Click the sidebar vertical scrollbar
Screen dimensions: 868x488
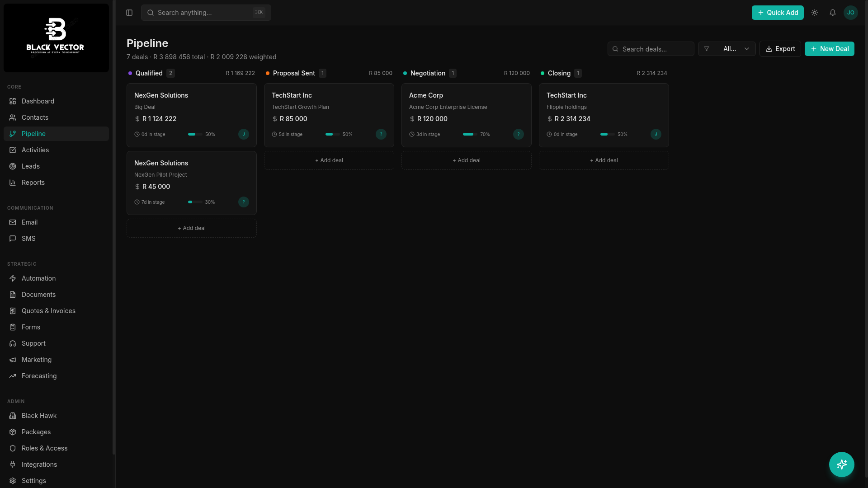(x=114, y=227)
